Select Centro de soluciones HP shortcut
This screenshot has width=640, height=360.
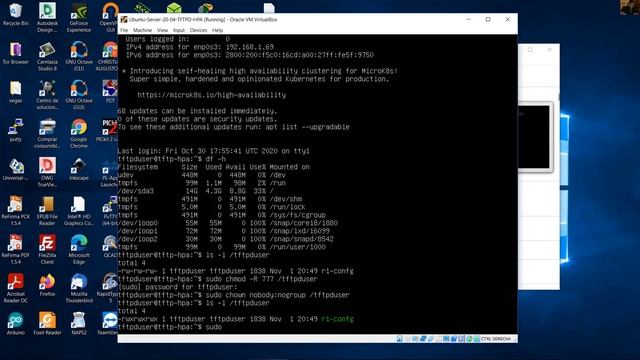[x=47, y=95]
